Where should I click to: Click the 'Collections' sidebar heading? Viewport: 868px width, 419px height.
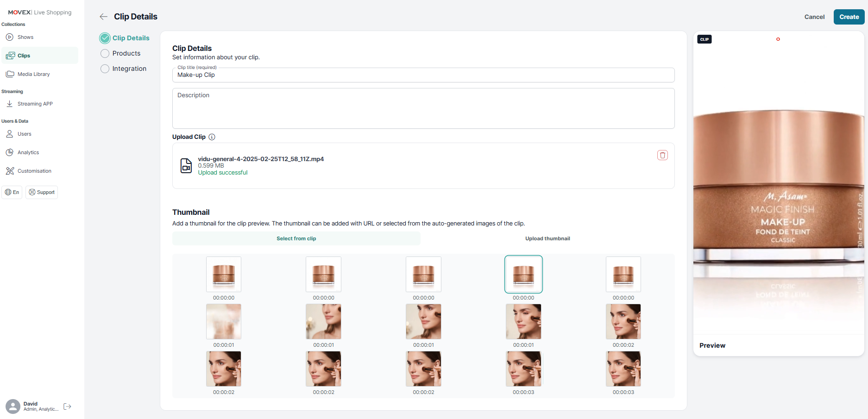pyautogui.click(x=13, y=25)
